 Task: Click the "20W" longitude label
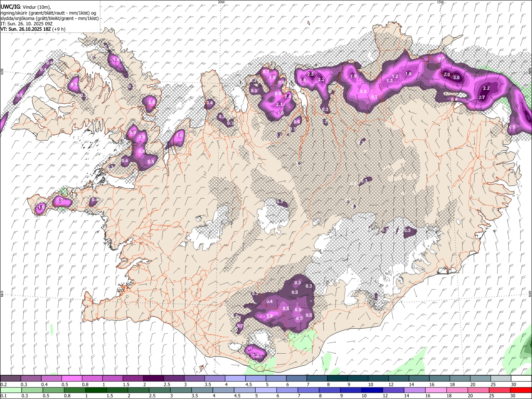tap(221, 2)
